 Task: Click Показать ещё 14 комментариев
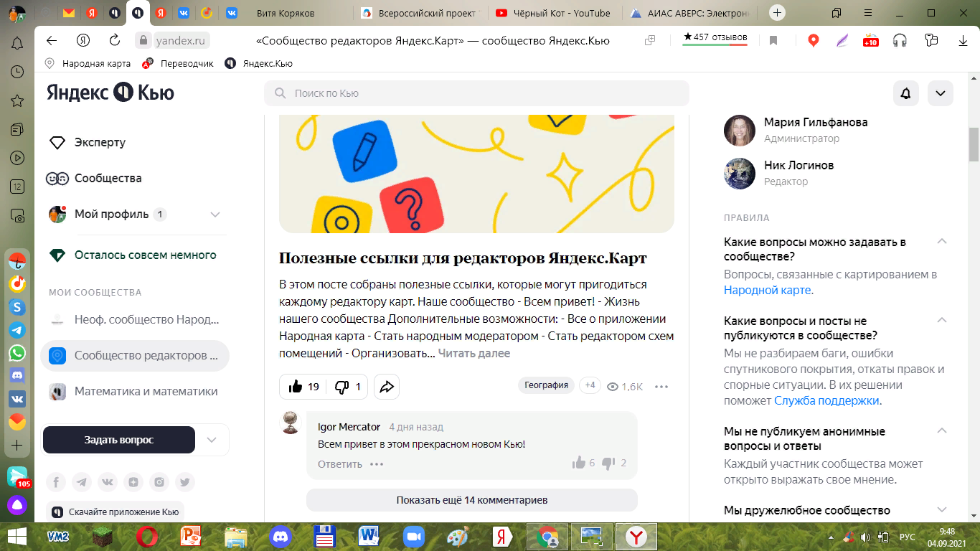click(472, 499)
